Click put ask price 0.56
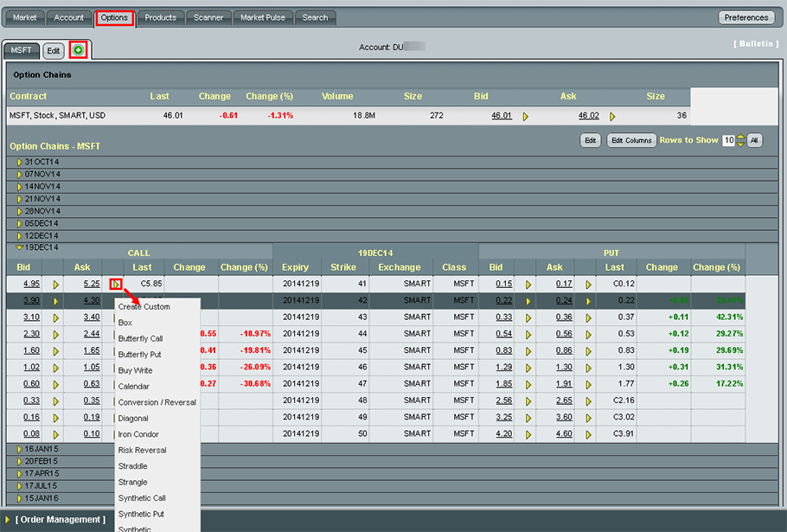The width and height of the screenshot is (787, 532). click(564, 334)
